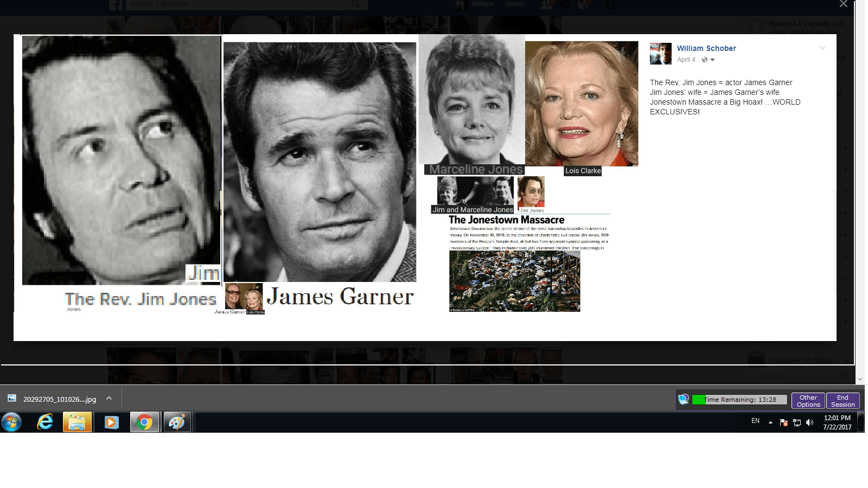Viewport: 868px width, 488px height.
Task: Open Windows Explorer folder from taskbar
Action: click(x=77, y=422)
